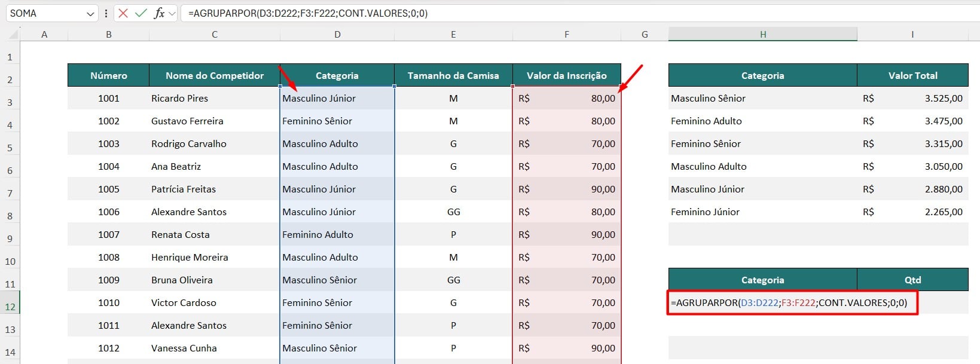Select shirt size 'P' in row 1007
980x364 pixels.
click(453, 234)
